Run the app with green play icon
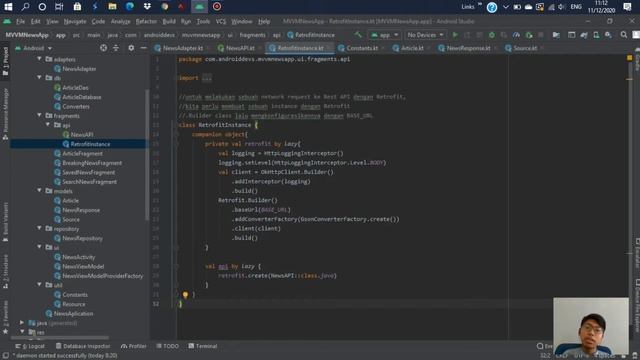 point(455,35)
